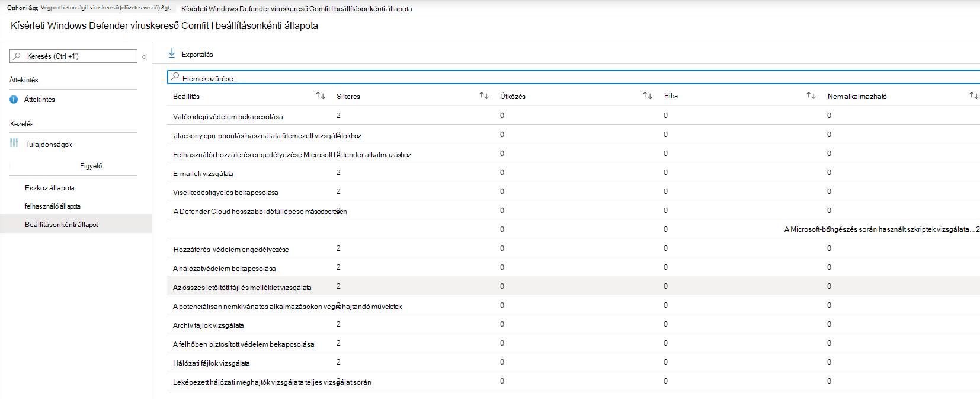Sort by Nem alkalmazható column arrows
Image resolution: width=980 pixels, height=399 pixels.
coord(973,95)
